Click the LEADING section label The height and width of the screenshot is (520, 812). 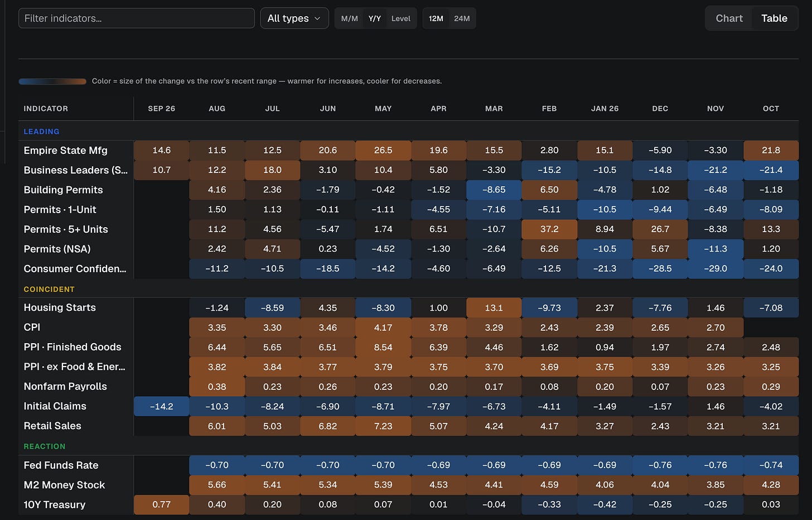41,132
